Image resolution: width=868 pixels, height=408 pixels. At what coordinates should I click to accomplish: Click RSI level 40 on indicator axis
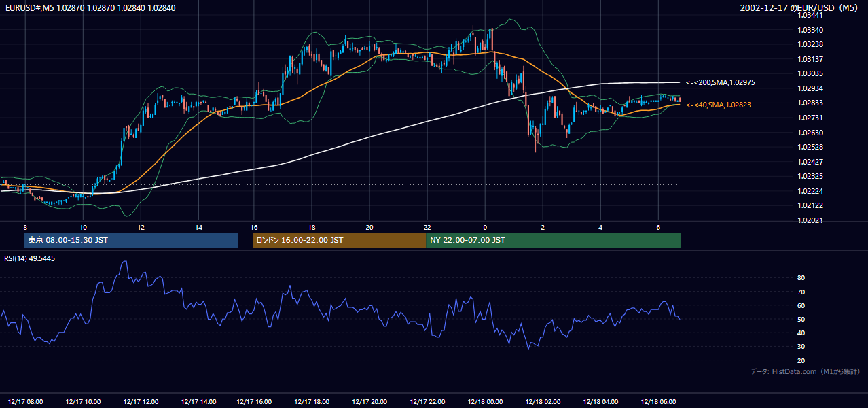pos(801,333)
